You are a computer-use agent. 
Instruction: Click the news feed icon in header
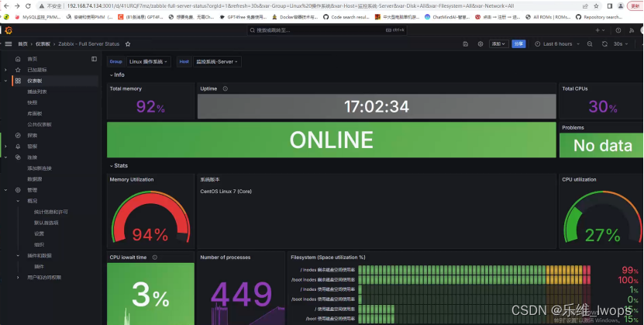coord(632,30)
